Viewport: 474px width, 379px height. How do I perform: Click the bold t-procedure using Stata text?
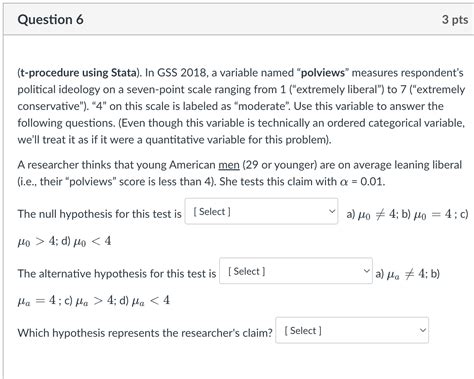[78, 73]
